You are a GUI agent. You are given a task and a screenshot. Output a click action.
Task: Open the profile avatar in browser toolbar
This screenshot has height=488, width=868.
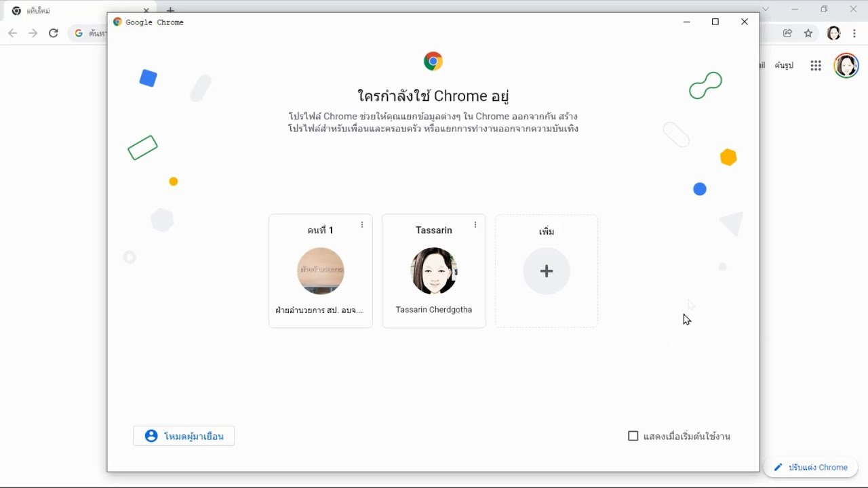click(834, 33)
